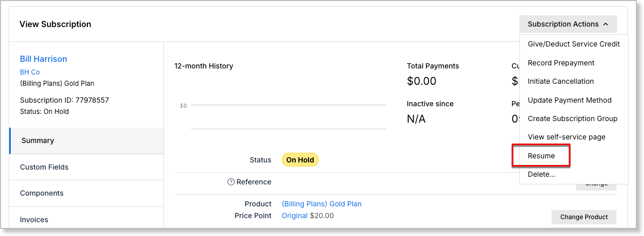Go to the Components tab
Image resolution: width=644 pixels, height=236 pixels.
[x=86, y=193]
